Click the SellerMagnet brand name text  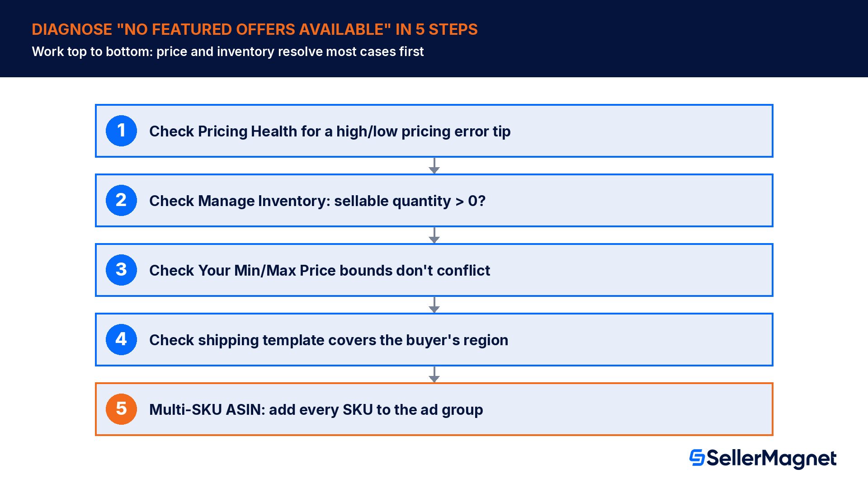point(771,459)
